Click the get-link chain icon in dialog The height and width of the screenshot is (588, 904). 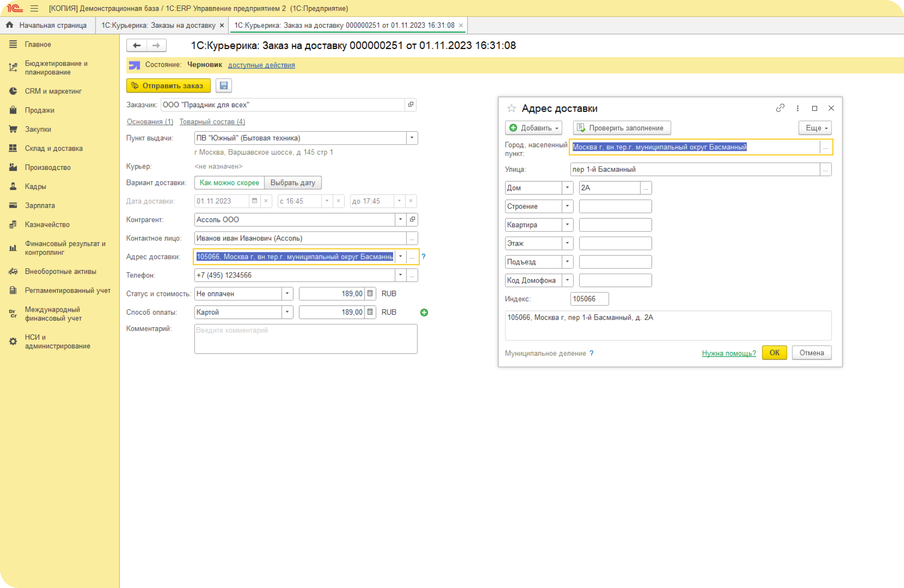click(x=780, y=108)
